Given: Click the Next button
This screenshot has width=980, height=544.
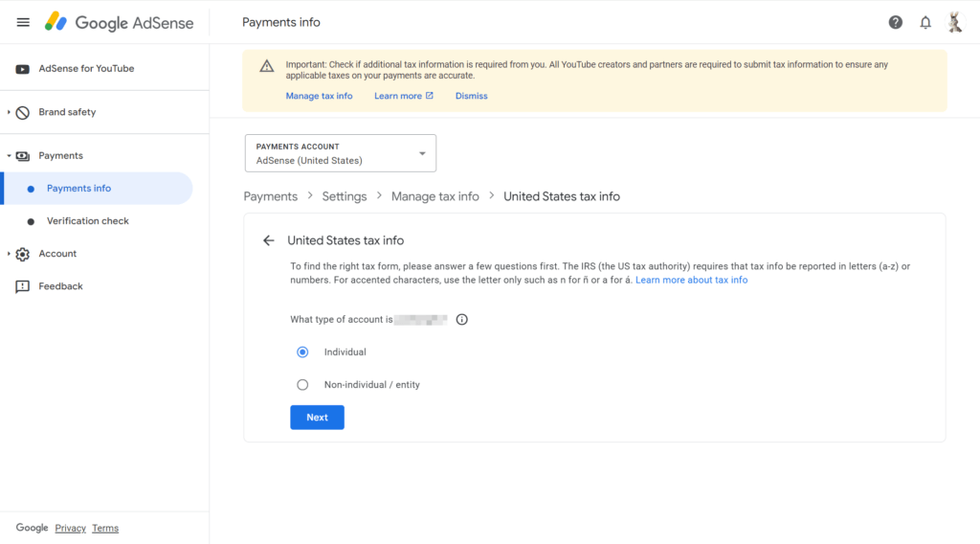Looking at the screenshot, I should click(317, 418).
